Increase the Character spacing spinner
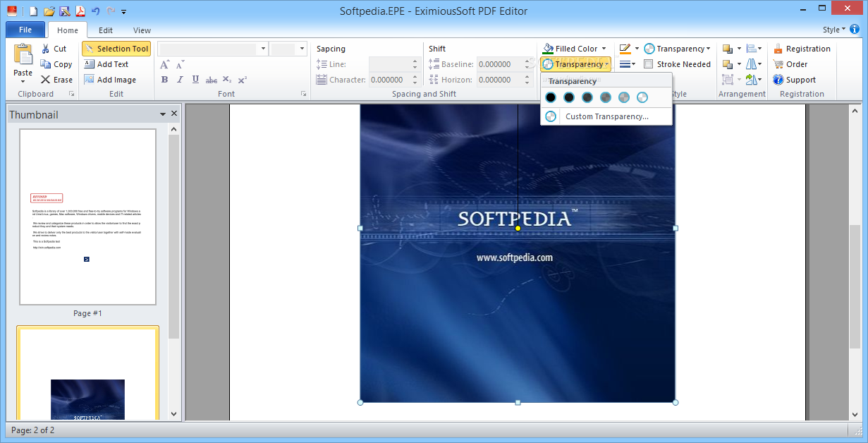The image size is (868, 443). point(415,76)
